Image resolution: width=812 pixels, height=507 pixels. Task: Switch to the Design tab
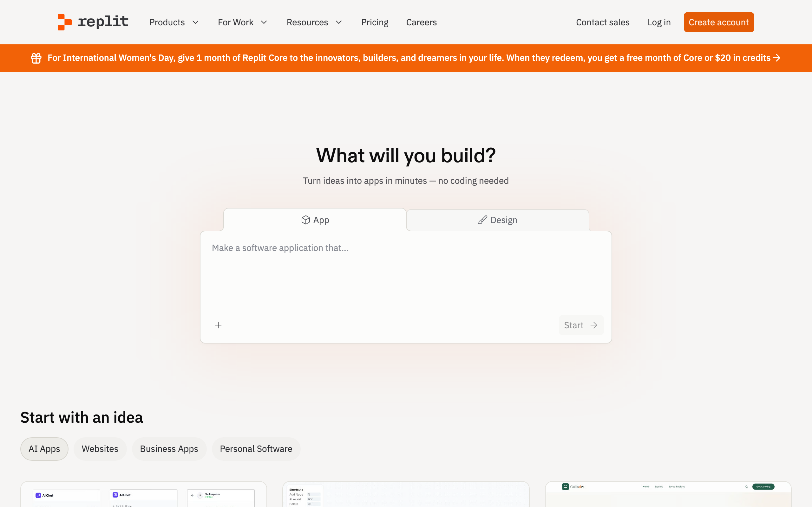[498, 220]
